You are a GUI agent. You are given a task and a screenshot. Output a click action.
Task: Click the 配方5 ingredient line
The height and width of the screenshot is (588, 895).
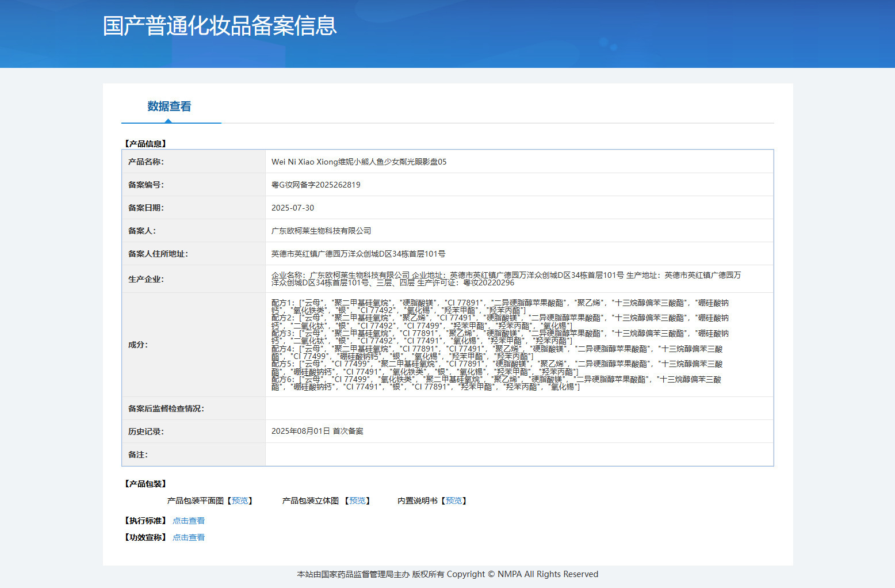click(497, 368)
